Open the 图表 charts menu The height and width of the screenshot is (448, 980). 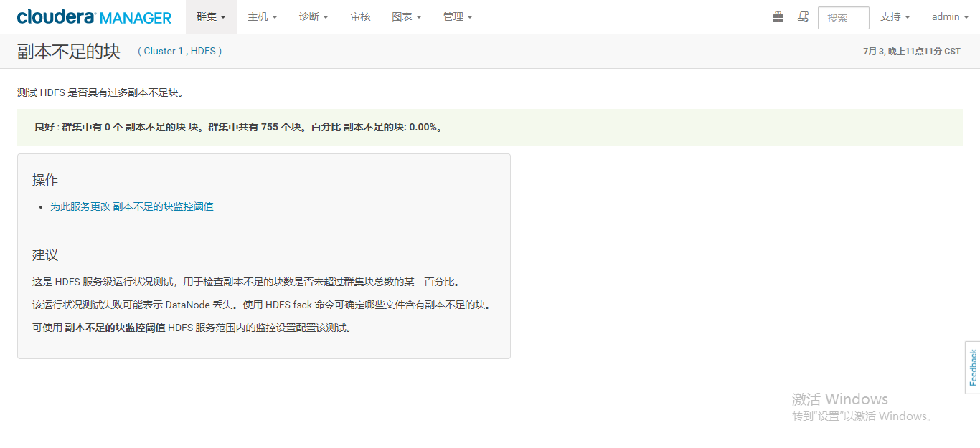coord(403,16)
